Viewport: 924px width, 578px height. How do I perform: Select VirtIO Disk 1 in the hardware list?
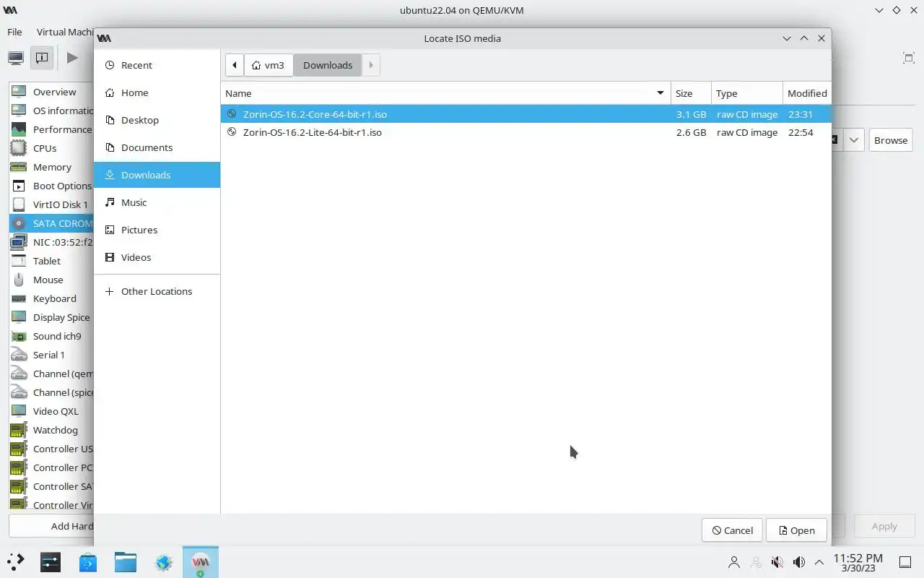point(51,204)
